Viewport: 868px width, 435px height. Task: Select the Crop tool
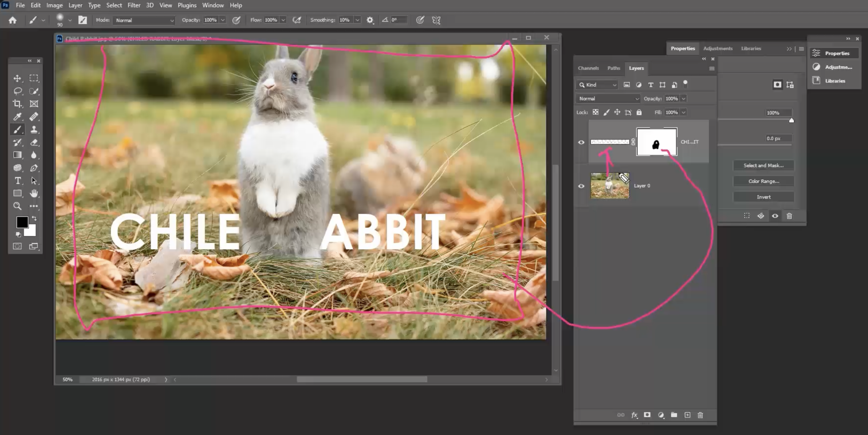[x=17, y=104]
